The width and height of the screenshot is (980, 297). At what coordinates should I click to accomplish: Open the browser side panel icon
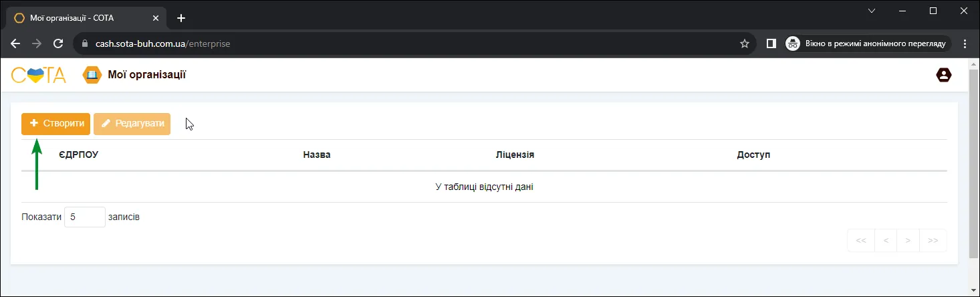[771, 43]
